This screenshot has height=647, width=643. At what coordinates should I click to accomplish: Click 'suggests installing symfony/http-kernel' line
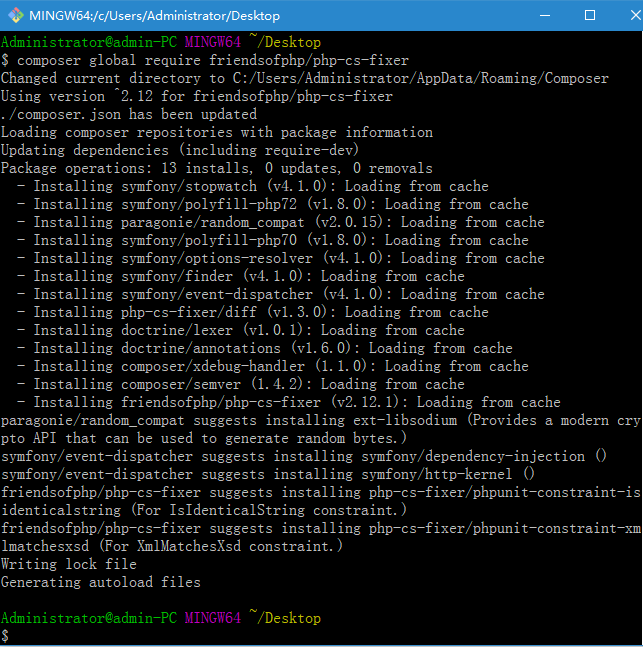click(268, 474)
